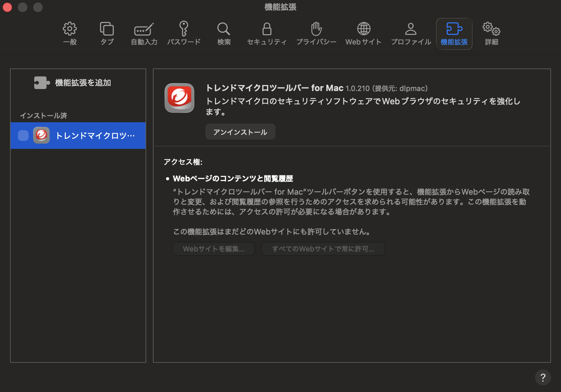Click すべてのWebサイトで常に許可... button
This screenshot has width=561, height=392.
click(323, 249)
